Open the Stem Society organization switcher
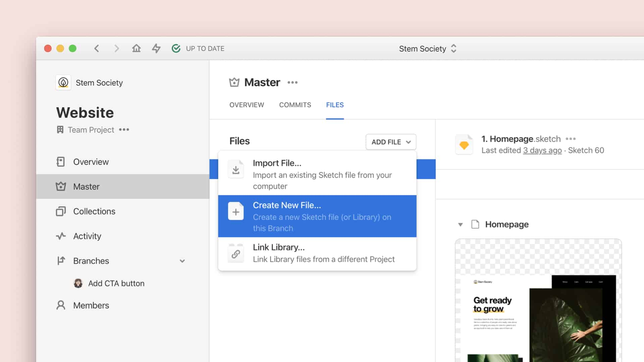This screenshot has width=644, height=362. click(428, 49)
